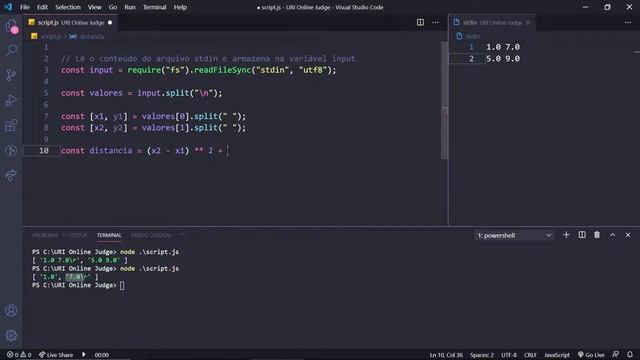Minimize the VS Code window
The height and width of the screenshot is (360, 640).
tap(585, 7)
